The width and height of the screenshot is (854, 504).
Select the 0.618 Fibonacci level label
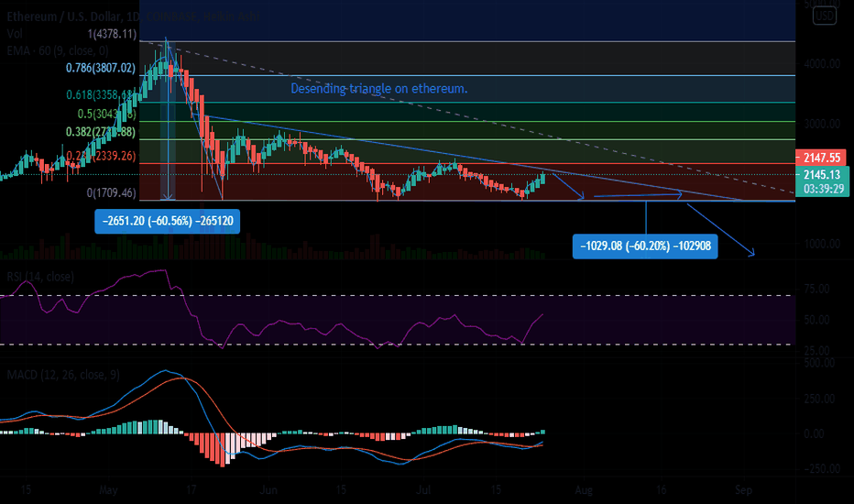(x=101, y=94)
